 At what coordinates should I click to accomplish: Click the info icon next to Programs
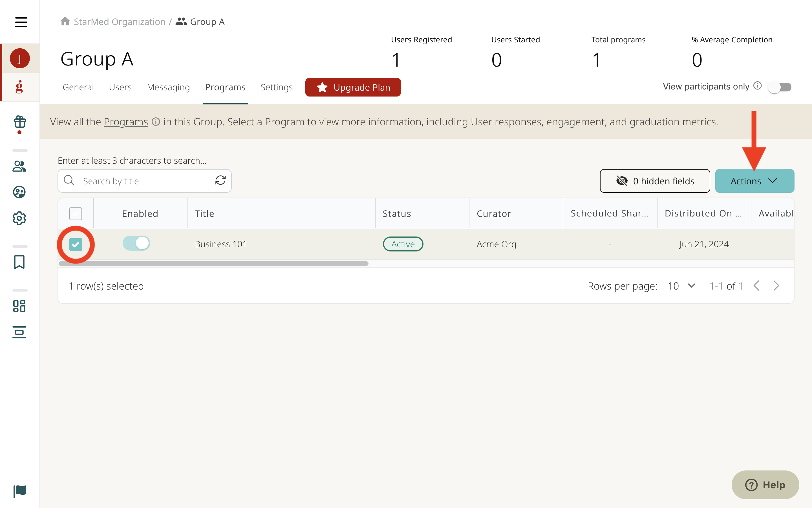(156, 122)
